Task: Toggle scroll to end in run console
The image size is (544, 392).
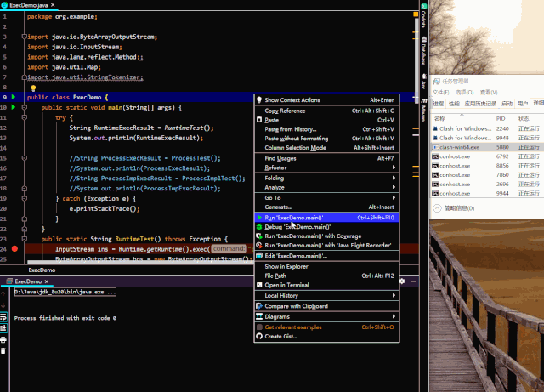Action: [3, 328]
